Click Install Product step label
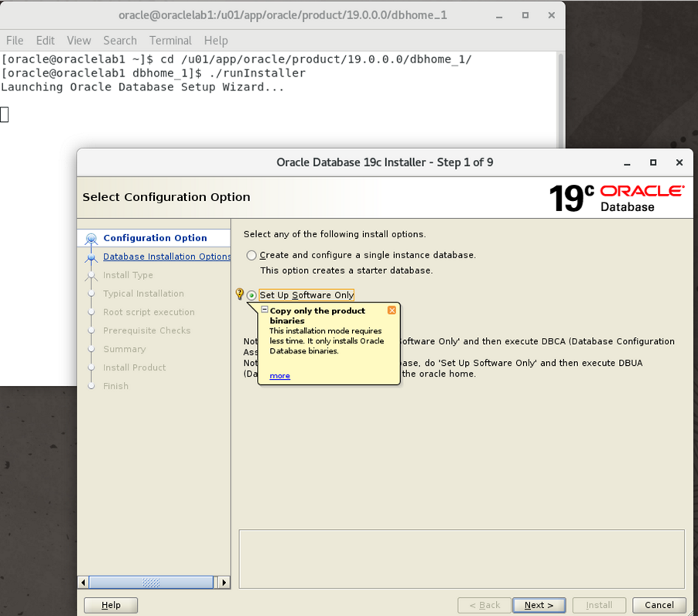The image size is (698, 616). (135, 368)
